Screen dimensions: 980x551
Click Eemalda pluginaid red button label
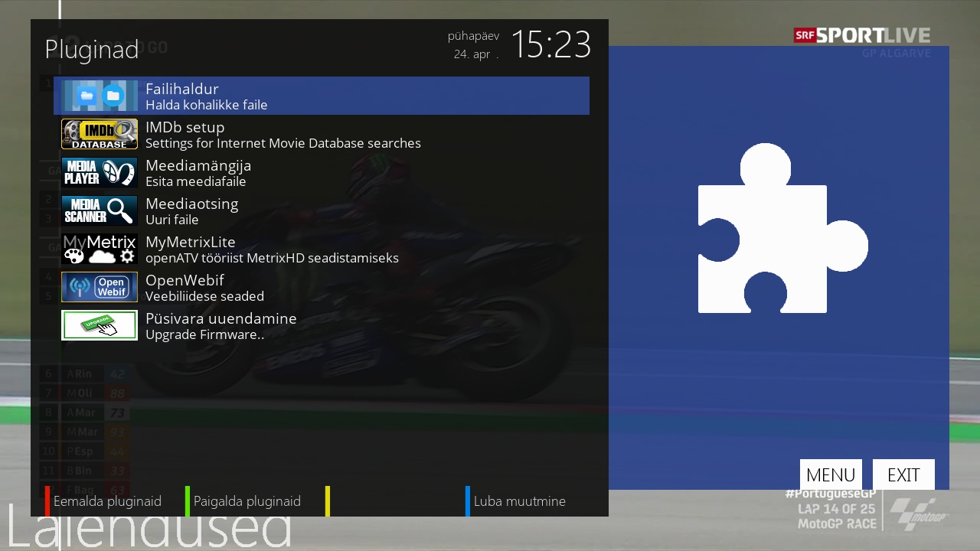pyautogui.click(x=107, y=501)
